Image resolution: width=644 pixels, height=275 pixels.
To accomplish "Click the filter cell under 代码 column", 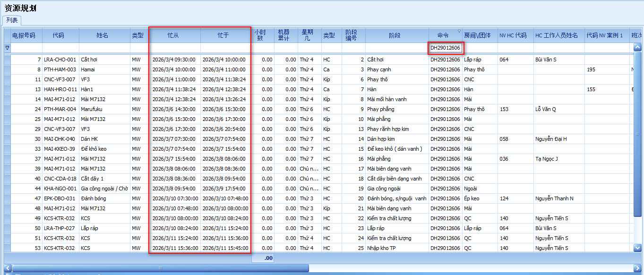I will 60,48.
